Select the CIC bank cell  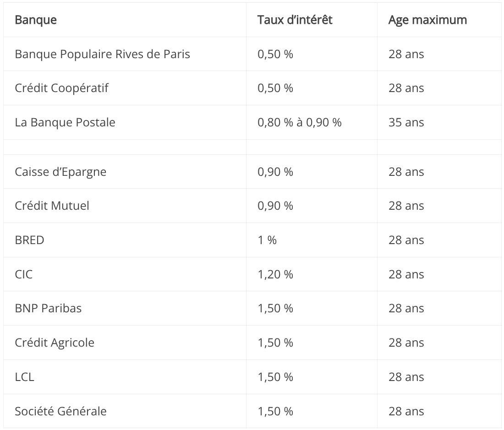coord(24,274)
